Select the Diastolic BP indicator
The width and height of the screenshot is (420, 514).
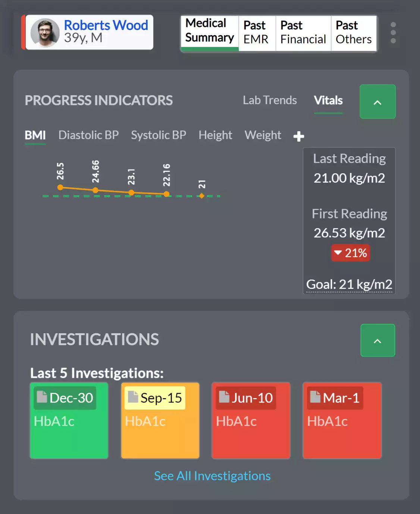[88, 135]
